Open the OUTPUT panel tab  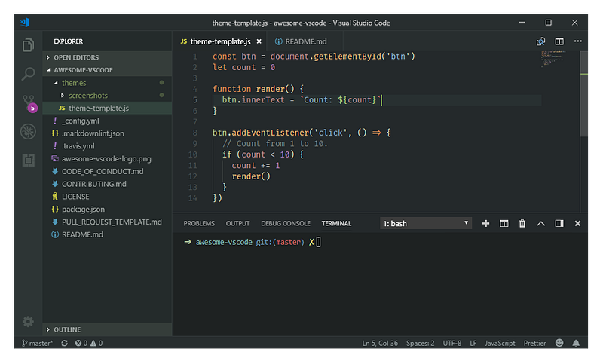tap(237, 223)
